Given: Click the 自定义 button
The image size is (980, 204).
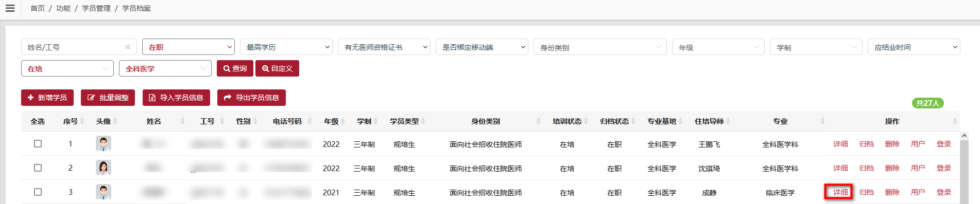Looking at the screenshot, I should 277,68.
